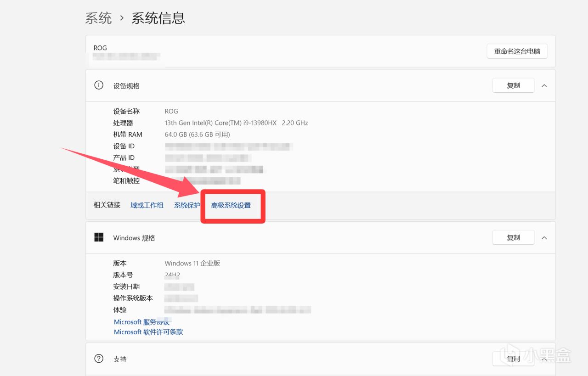Copy Windows specs with 复制 in Windows 规格

click(x=513, y=237)
